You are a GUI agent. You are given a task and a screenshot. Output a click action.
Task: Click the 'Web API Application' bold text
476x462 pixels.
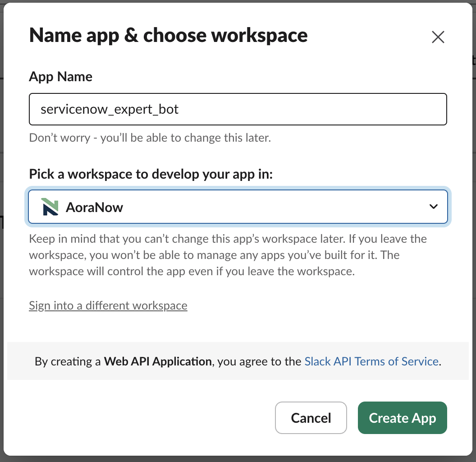tap(158, 361)
